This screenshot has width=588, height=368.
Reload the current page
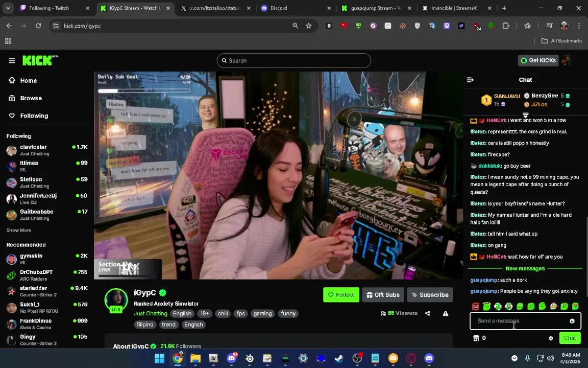pyautogui.click(x=38, y=26)
